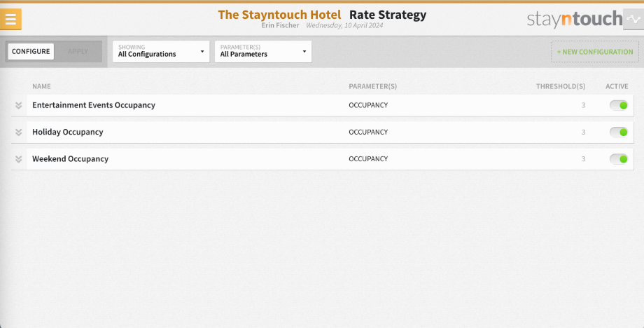Select Weekend Occupancy name
The height and width of the screenshot is (328, 644).
tap(70, 158)
